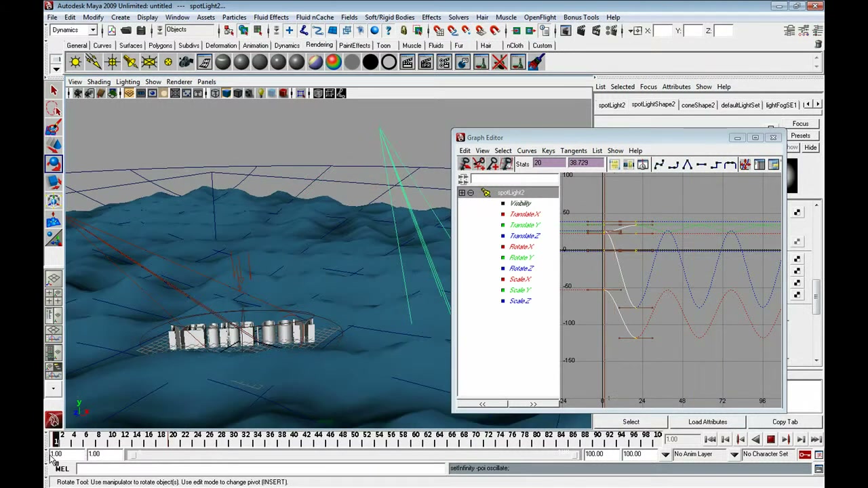This screenshot has height=488, width=868.
Task: Click the black surface shader ball
Action: [370, 62]
